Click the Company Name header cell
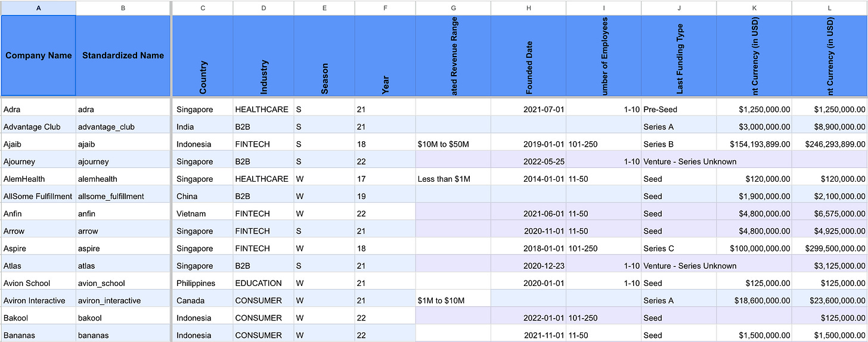This screenshot has width=868, height=342. [x=38, y=55]
